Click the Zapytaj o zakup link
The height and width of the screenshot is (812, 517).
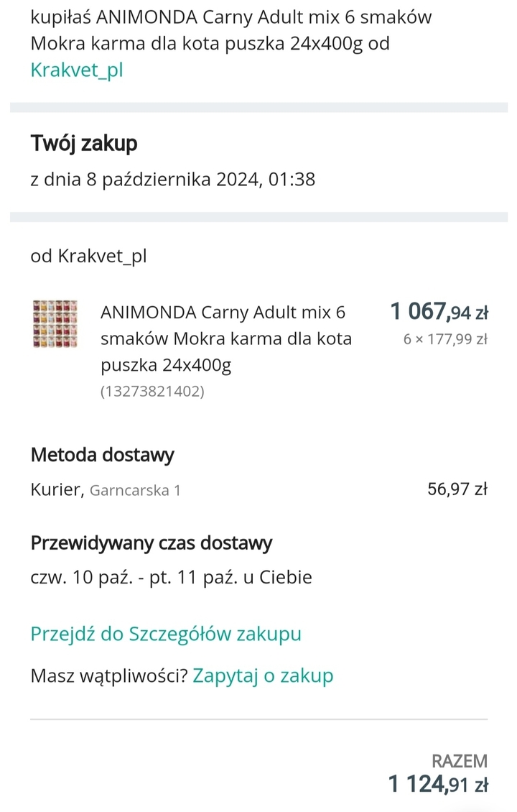tap(263, 675)
